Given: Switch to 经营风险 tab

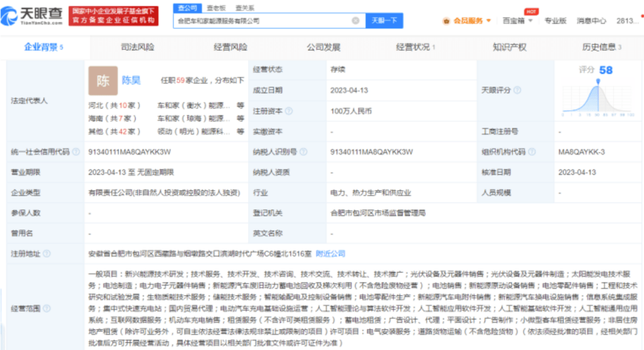Looking at the screenshot, I should coord(230,47).
